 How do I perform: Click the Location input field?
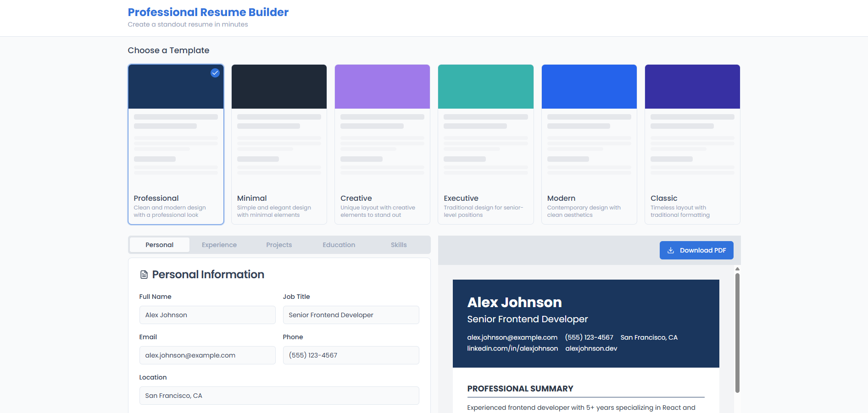click(279, 396)
